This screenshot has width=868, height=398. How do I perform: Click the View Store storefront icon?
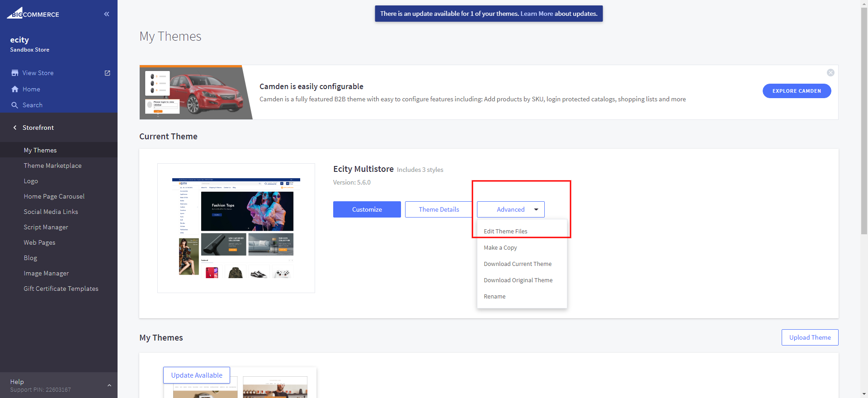click(15, 73)
